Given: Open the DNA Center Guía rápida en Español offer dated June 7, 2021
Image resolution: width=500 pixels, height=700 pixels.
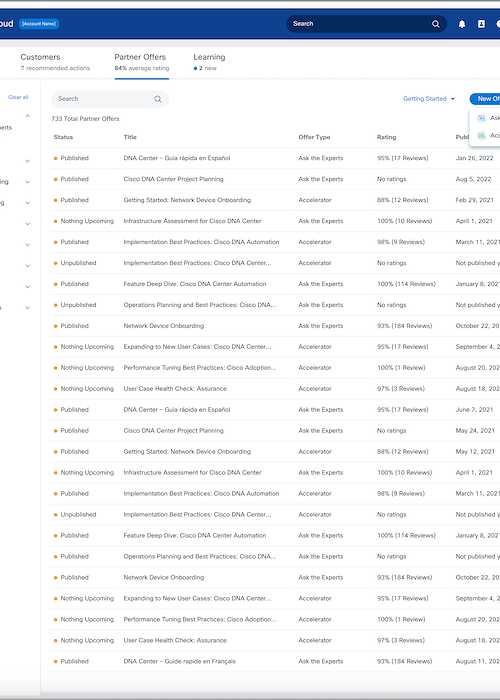Looking at the screenshot, I should [177, 409].
